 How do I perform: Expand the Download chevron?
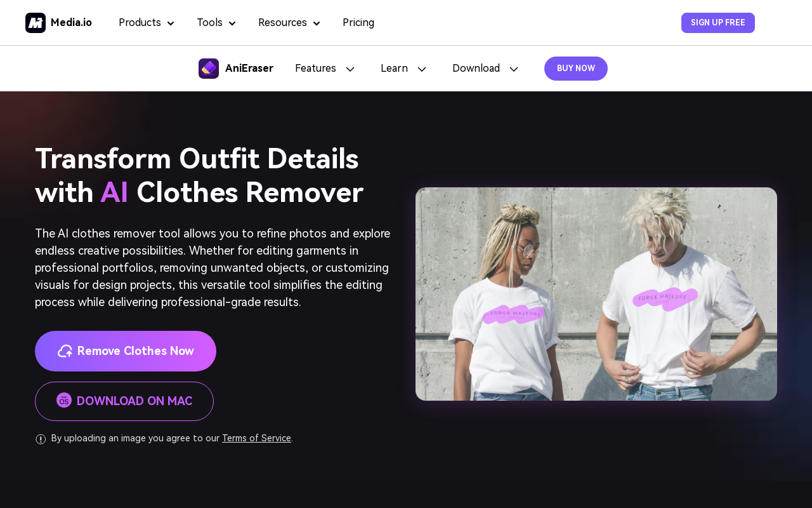pyautogui.click(x=514, y=69)
